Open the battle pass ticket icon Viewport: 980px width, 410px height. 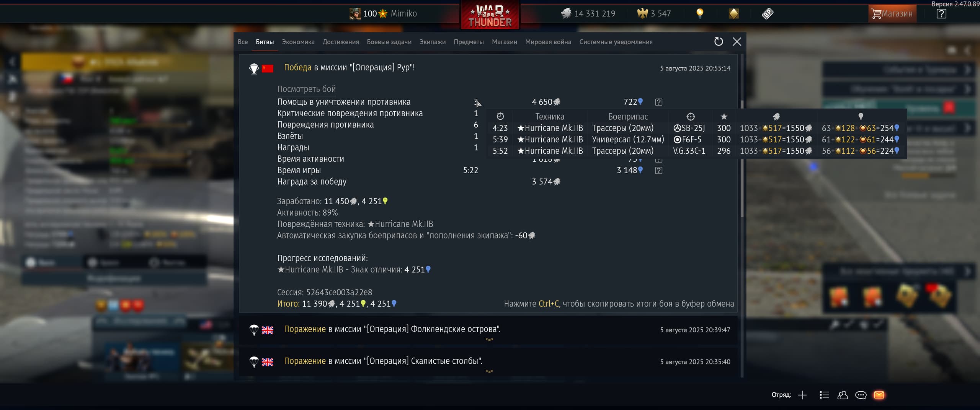click(768, 14)
